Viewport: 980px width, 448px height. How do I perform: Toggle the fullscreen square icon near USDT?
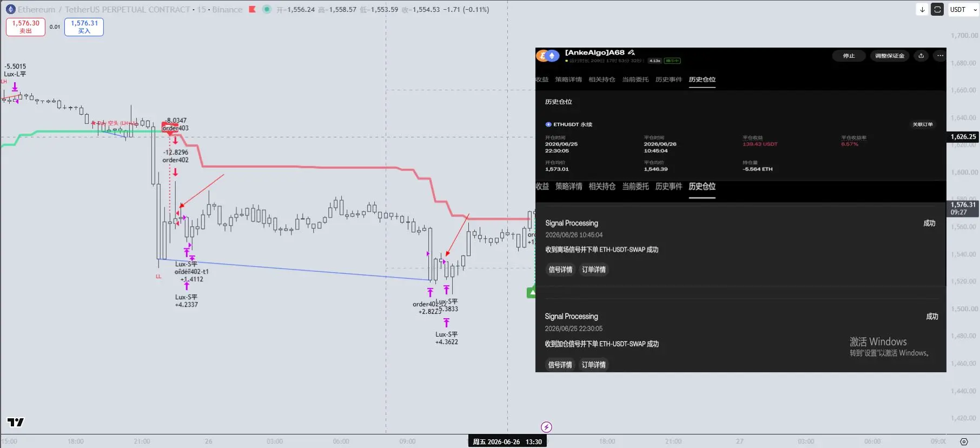(937, 9)
